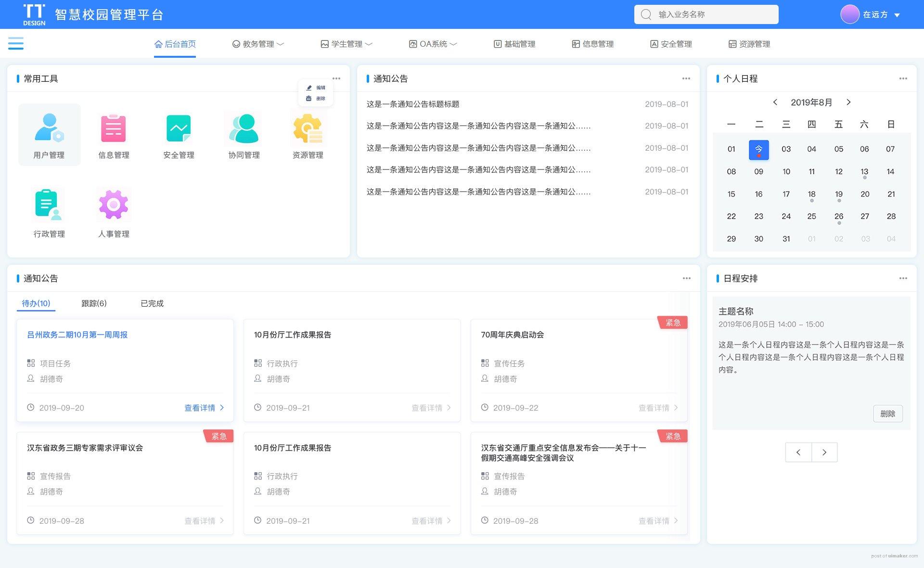The width and height of the screenshot is (924, 568).
Task: Toggle the hamburger sidebar menu icon
Action: click(16, 43)
